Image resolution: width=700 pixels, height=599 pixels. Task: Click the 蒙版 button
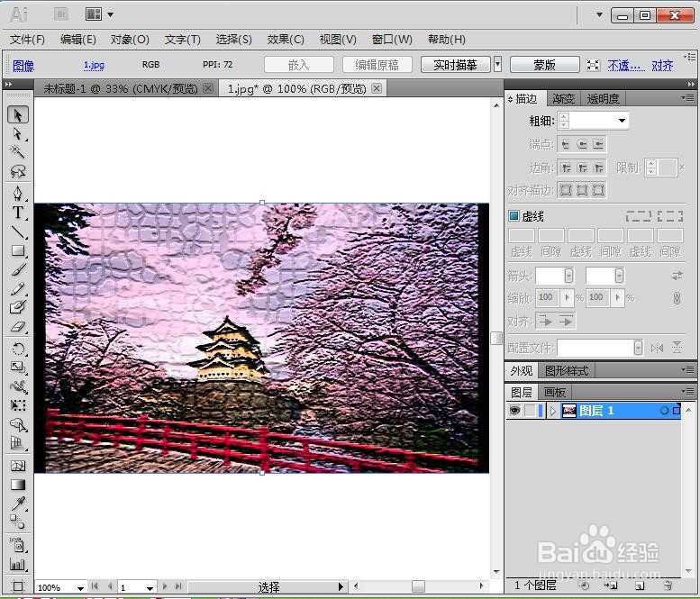click(545, 65)
